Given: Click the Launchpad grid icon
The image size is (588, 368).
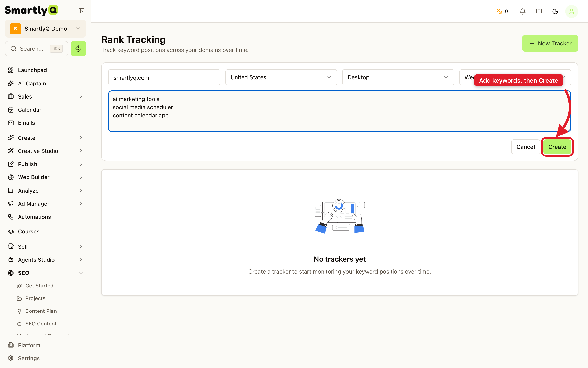Looking at the screenshot, I should point(11,70).
